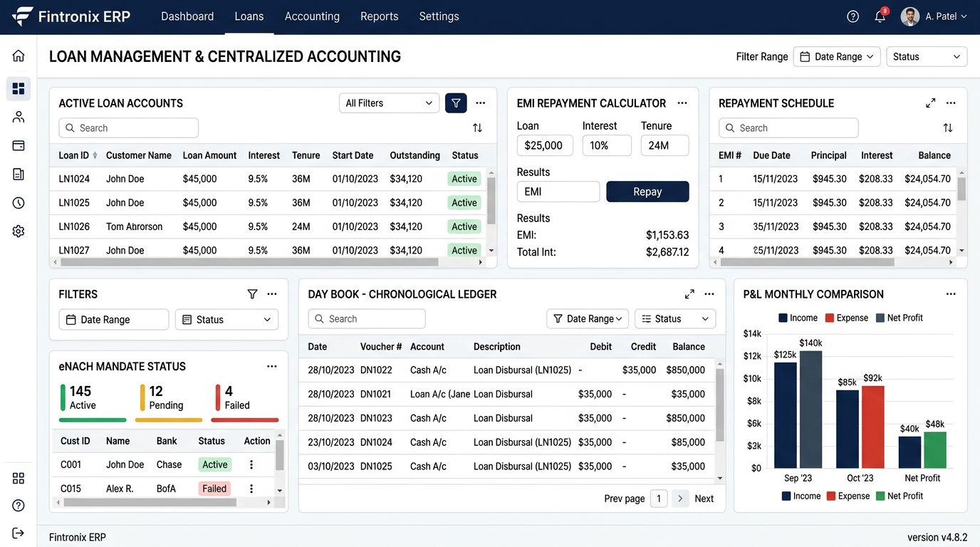980x547 pixels.
Task: Open the notifications bell
Action: tap(880, 16)
